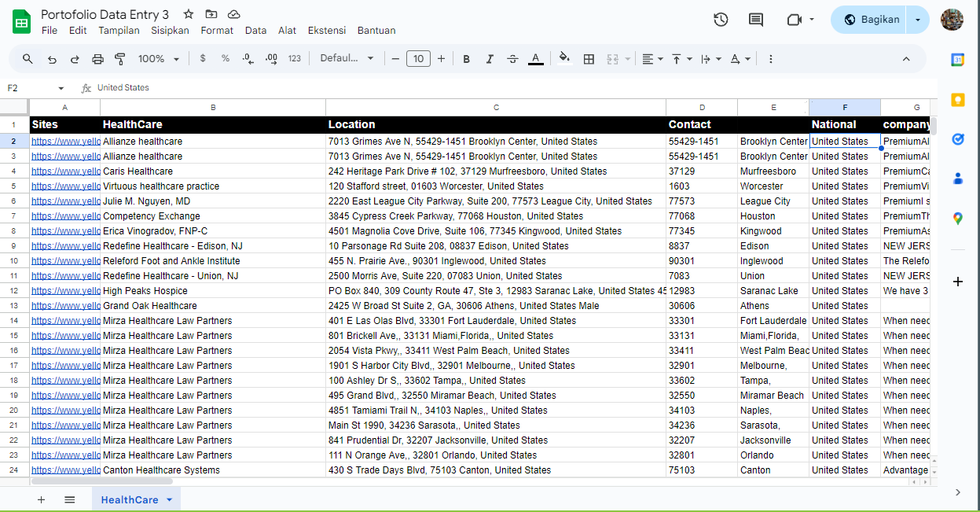Open the link in Caris Healthcare row
Screen dimensions: 980x512
66,171
